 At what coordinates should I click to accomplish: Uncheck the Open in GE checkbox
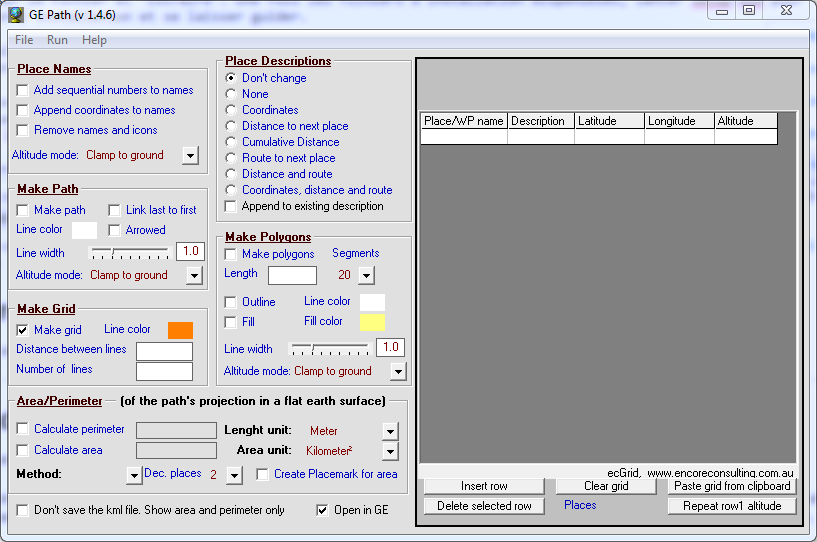click(323, 510)
